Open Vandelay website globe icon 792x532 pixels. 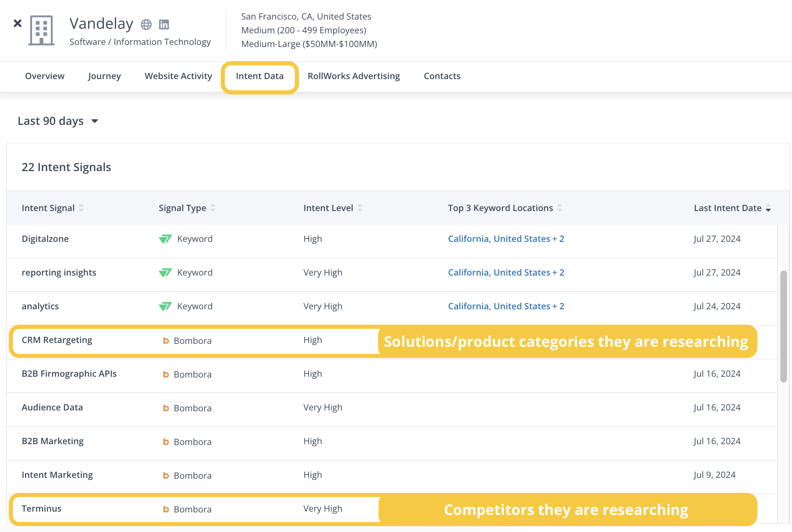146,25
